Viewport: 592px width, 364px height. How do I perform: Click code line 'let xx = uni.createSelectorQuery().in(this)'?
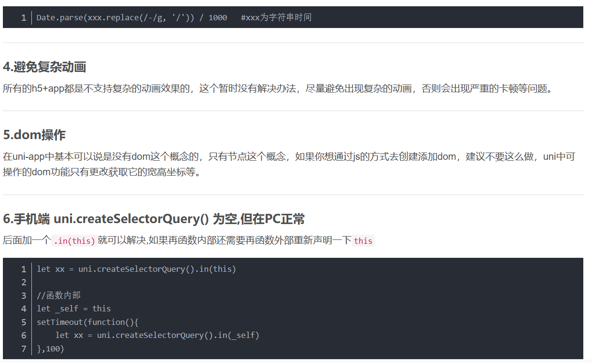click(x=136, y=269)
